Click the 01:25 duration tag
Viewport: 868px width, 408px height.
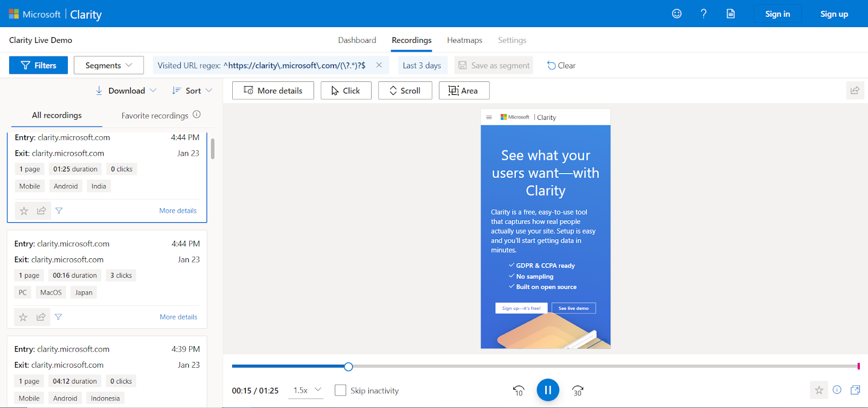coord(75,169)
